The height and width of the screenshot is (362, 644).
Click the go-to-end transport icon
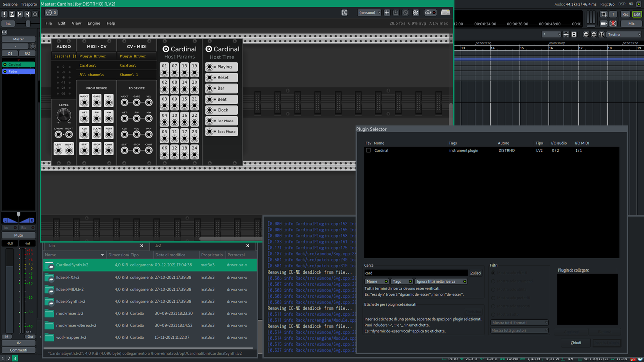tap(27, 14)
